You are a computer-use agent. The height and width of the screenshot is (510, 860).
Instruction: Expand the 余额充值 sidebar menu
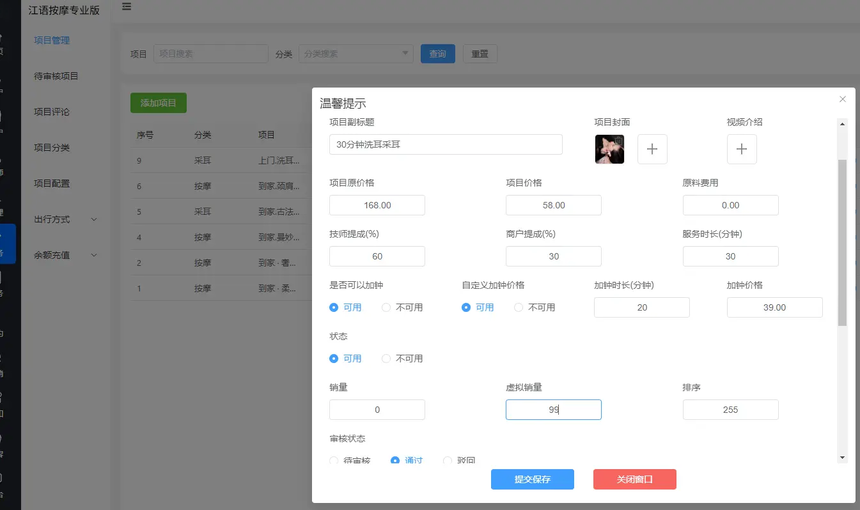(66, 255)
